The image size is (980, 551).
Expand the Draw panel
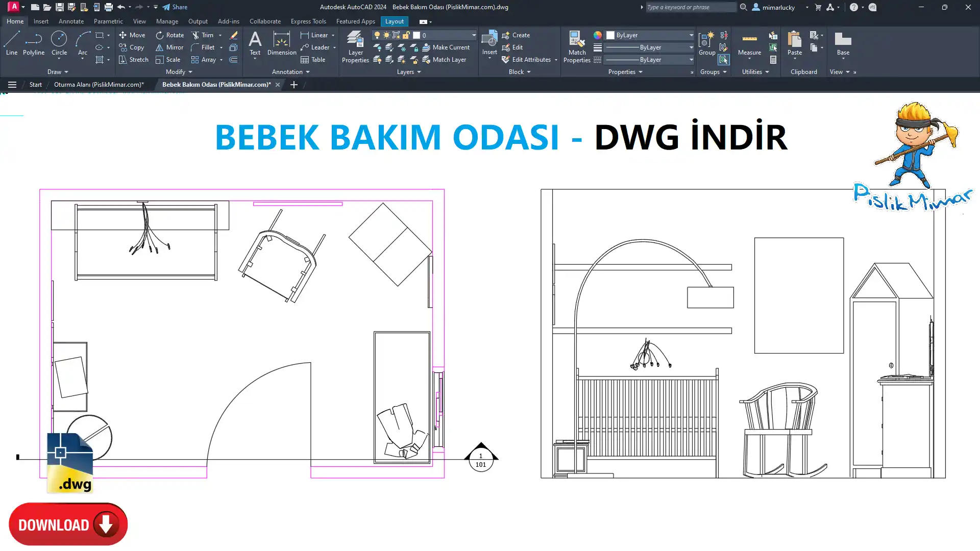[x=58, y=72]
